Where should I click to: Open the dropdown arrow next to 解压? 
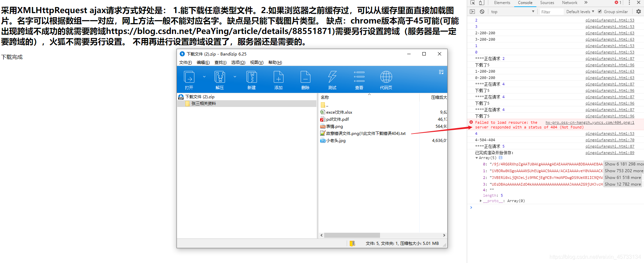pos(235,77)
